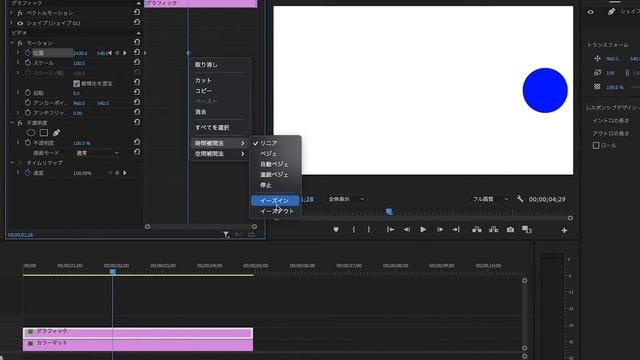The image size is (640, 360).
Task: Open the button editor plus icon
Action: pyautogui.click(x=564, y=231)
